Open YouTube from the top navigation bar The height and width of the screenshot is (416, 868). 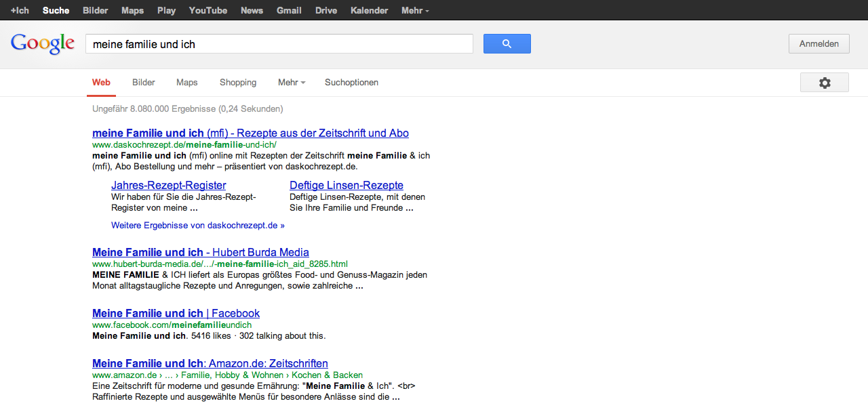(x=208, y=10)
